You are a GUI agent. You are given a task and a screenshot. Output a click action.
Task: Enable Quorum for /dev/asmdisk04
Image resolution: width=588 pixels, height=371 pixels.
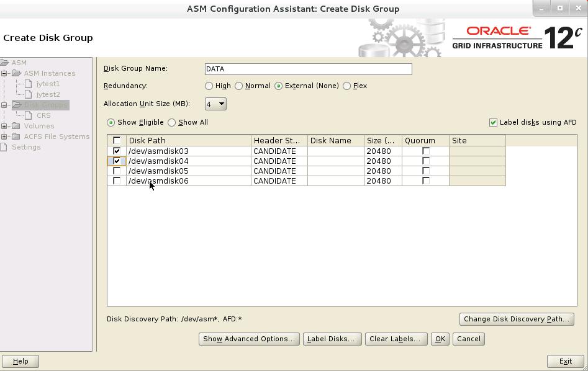425,161
